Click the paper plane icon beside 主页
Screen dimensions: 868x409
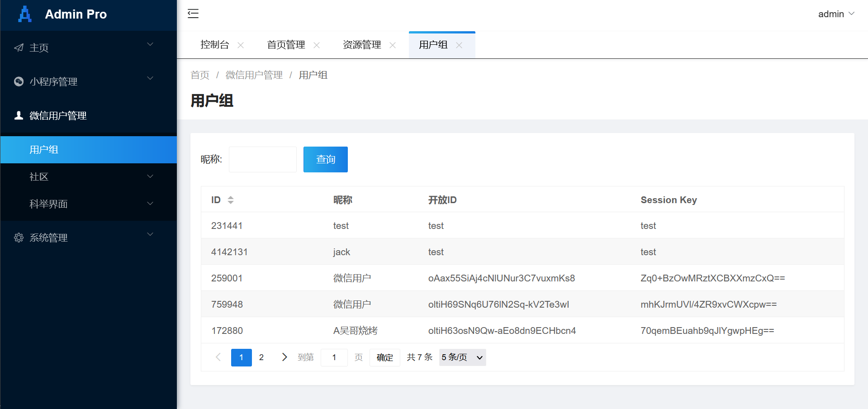pos(19,48)
